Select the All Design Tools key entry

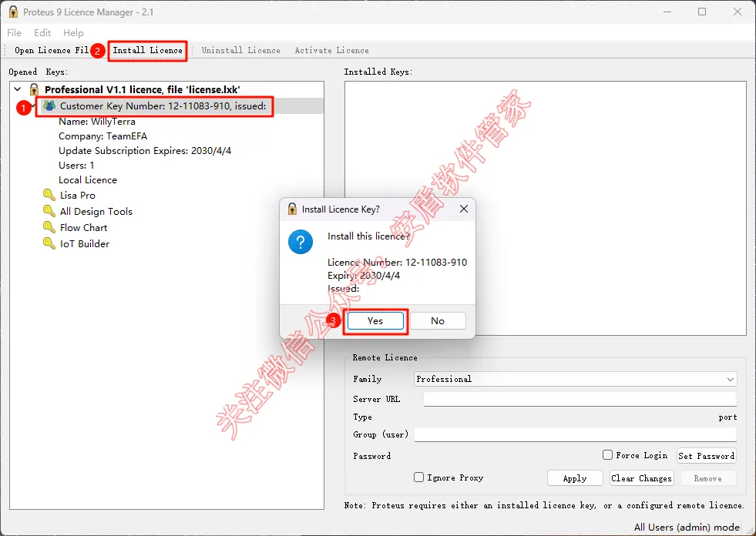[x=96, y=212]
